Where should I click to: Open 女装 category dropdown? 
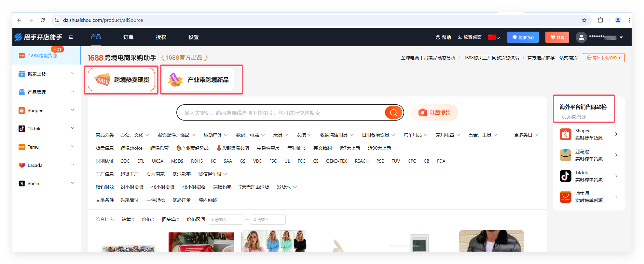tap(304, 135)
